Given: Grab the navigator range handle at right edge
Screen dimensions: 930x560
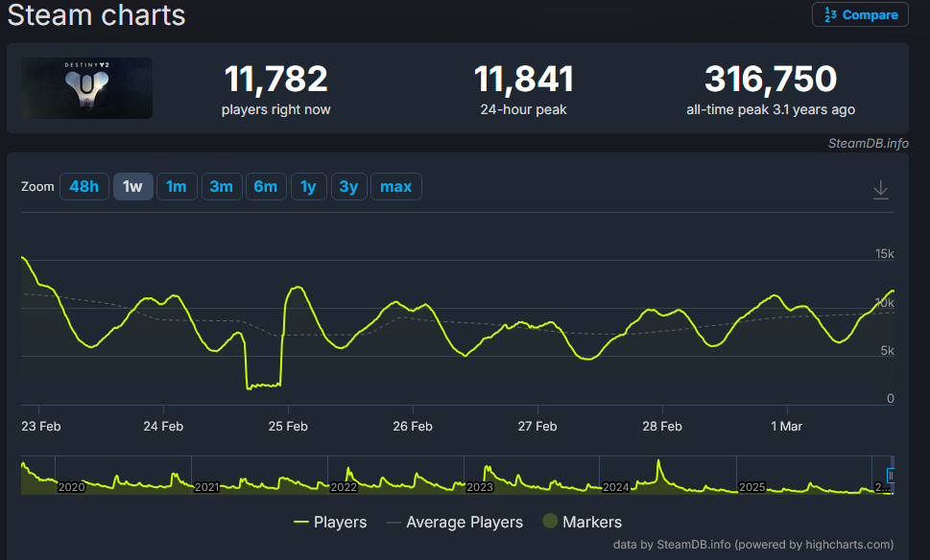Looking at the screenshot, I should 891,476.
